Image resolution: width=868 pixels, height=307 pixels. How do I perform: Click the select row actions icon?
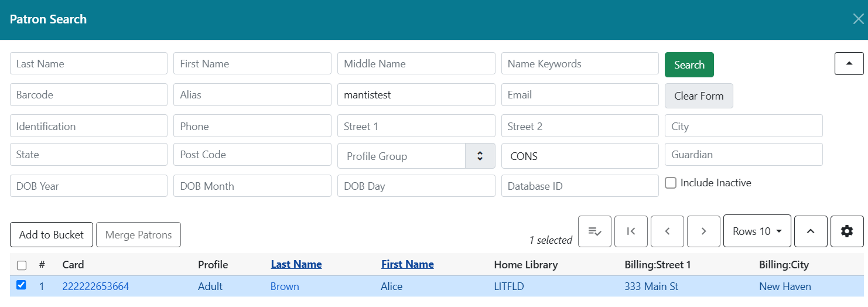594,231
